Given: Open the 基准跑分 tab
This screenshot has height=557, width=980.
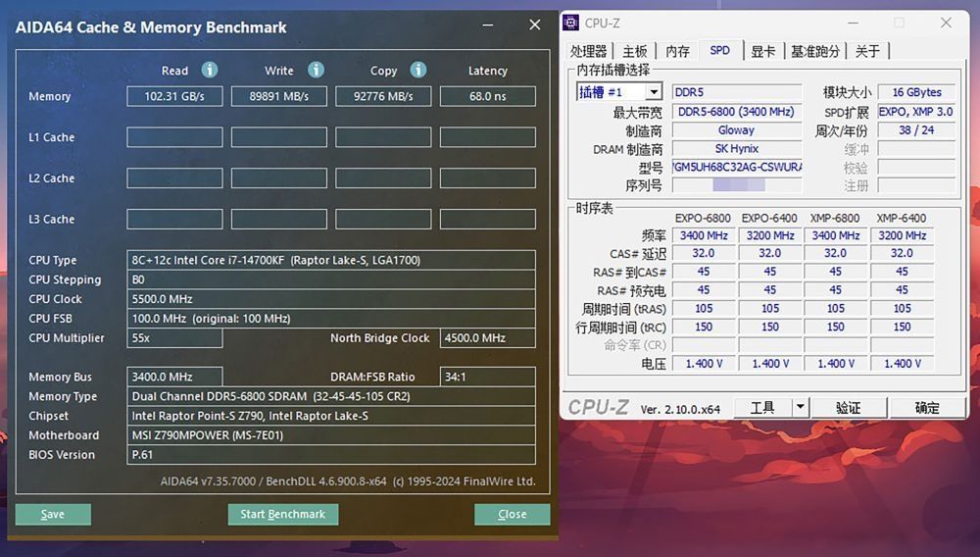Looking at the screenshot, I should (x=815, y=51).
